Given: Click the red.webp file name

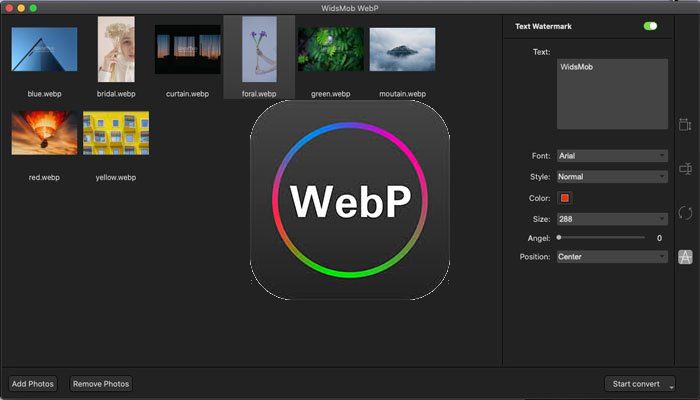Looking at the screenshot, I should tap(44, 177).
